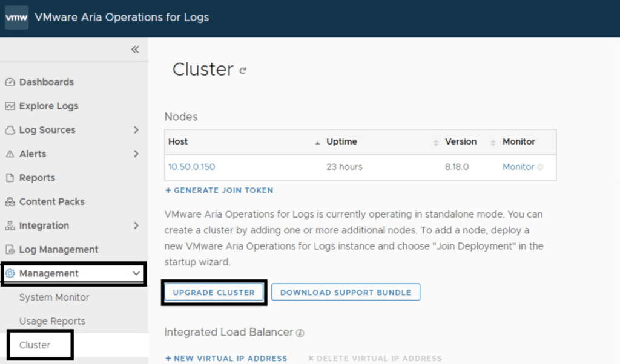Click the Content Packs icon
Viewport: 620px width, 364px height.
click(10, 202)
